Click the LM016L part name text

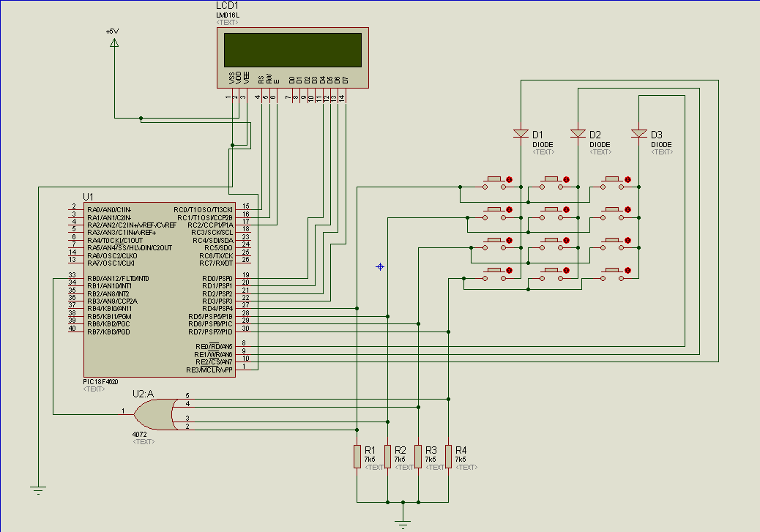(228, 15)
